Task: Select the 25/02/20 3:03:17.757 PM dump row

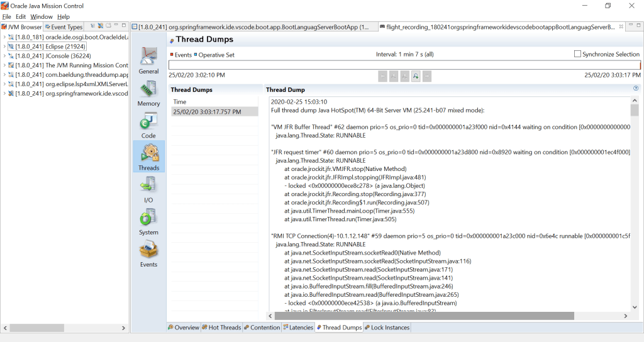Action: tap(214, 112)
